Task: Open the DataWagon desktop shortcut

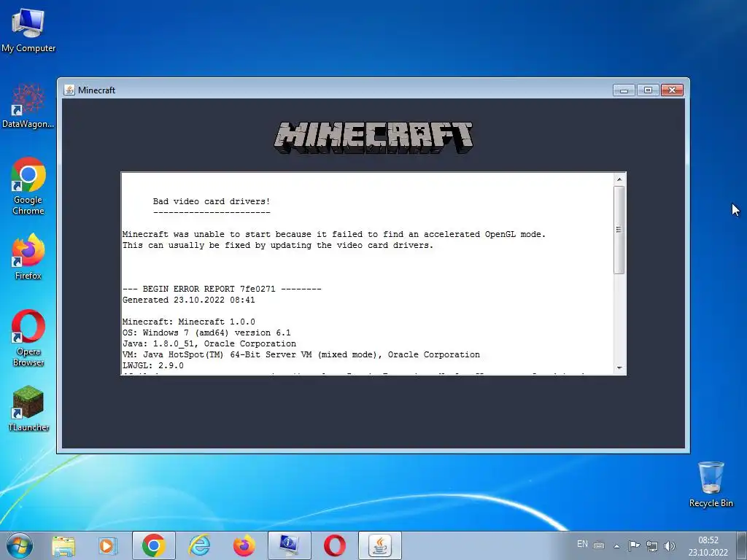Action: click(x=28, y=106)
